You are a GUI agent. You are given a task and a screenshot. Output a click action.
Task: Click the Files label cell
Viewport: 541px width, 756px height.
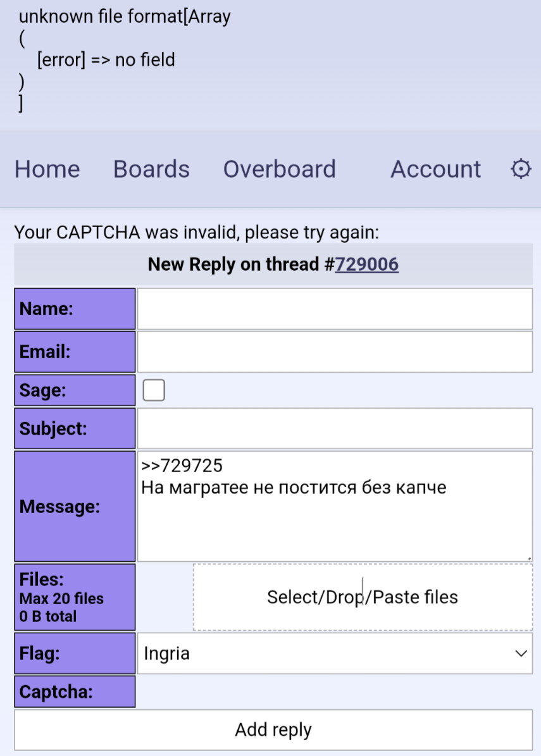pyautogui.click(x=75, y=597)
